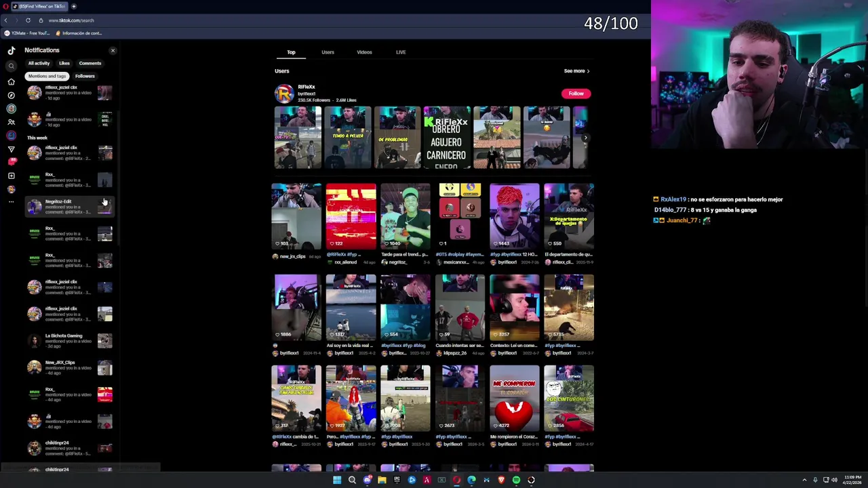Switch to the Top search tab

pyautogui.click(x=291, y=52)
